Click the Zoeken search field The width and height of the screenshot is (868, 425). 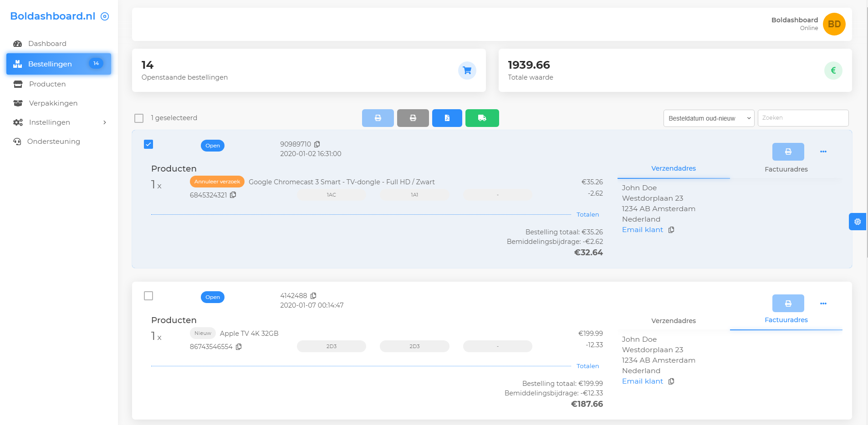pyautogui.click(x=802, y=118)
